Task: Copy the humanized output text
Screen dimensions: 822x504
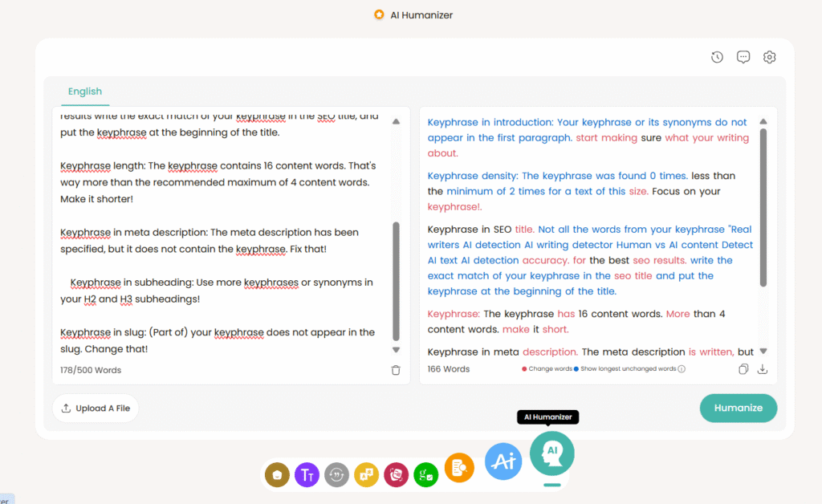Action: tap(743, 368)
